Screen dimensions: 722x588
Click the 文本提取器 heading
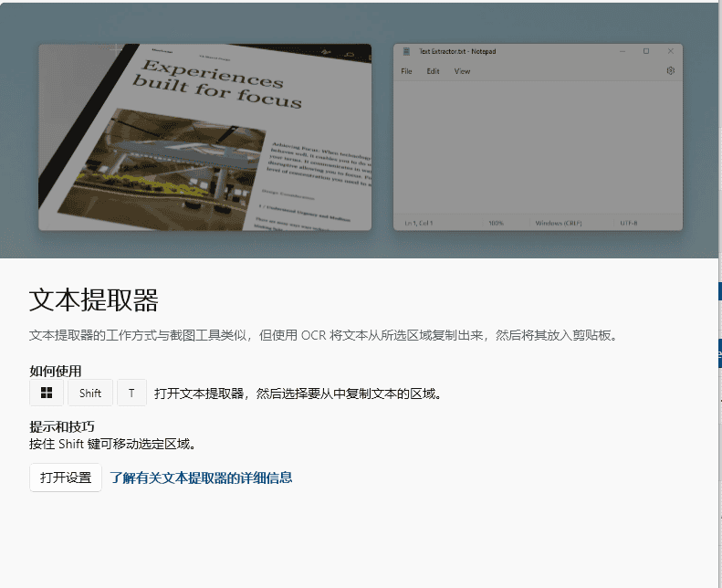tap(94, 299)
